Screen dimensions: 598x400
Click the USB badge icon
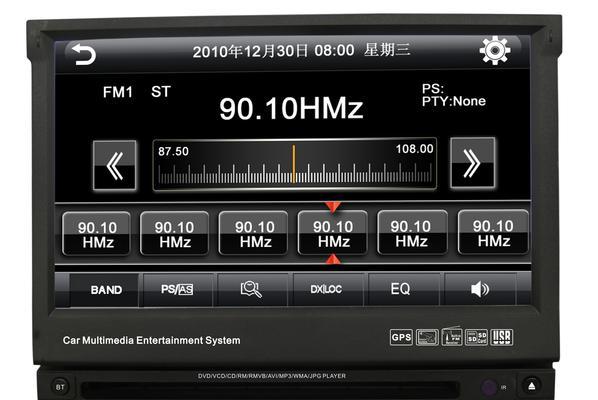tap(501, 337)
